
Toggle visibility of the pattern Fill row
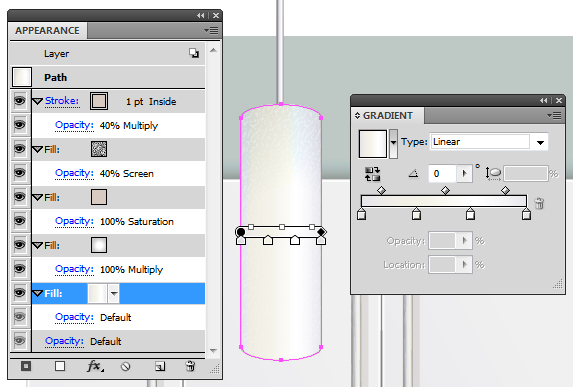(20, 149)
